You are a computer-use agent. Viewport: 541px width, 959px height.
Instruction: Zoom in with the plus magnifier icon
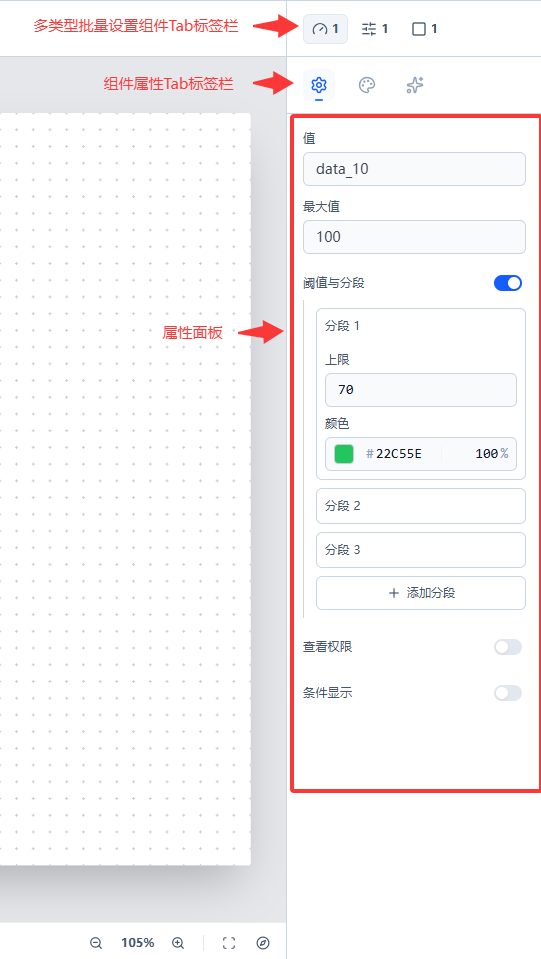[178, 942]
